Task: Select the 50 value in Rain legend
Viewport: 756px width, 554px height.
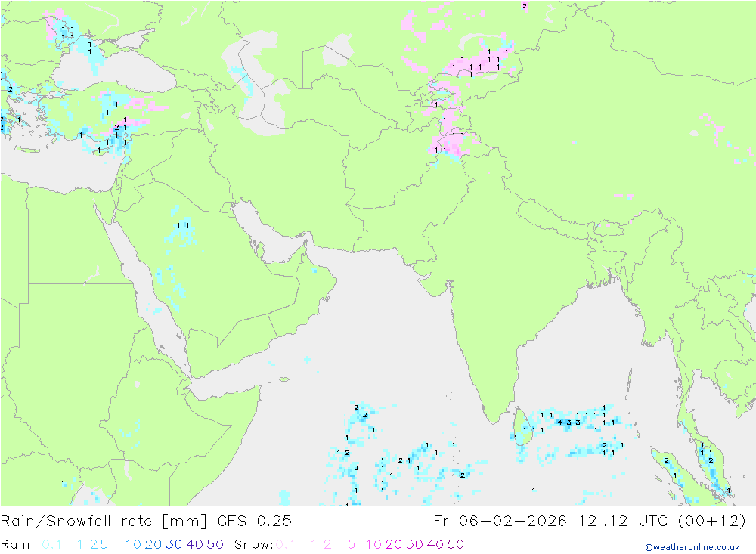Action: click(215, 544)
